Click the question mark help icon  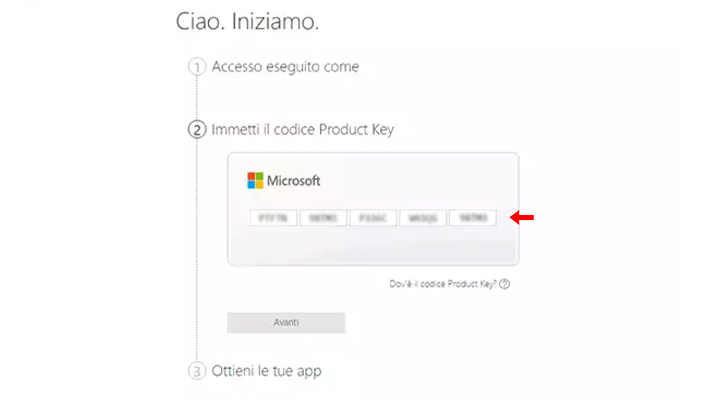pyautogui.click(x=505, y=284)
